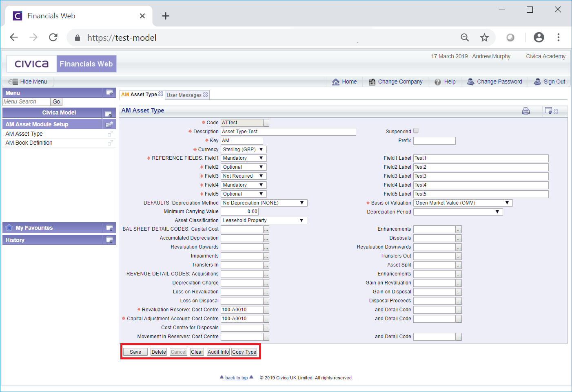The height and width of the screenshot is (392, 572).
Task: Open the Currency dropdown showing Sterling (GBP)
Action: tap(244, 150)
